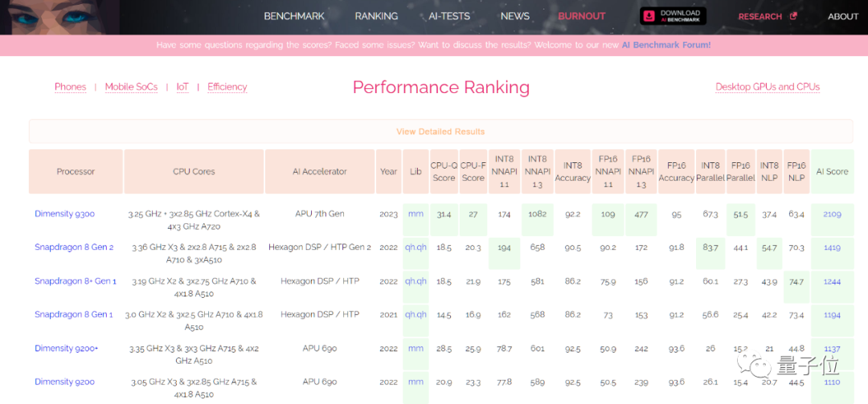Click View Detailed Results button
Image resolution: width=868 pixels, height=404 pixels.
[440, 132]
